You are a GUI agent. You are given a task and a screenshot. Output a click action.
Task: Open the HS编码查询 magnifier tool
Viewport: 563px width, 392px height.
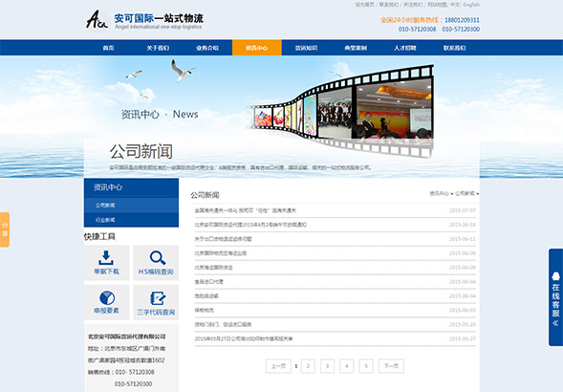tap(158, 258)
